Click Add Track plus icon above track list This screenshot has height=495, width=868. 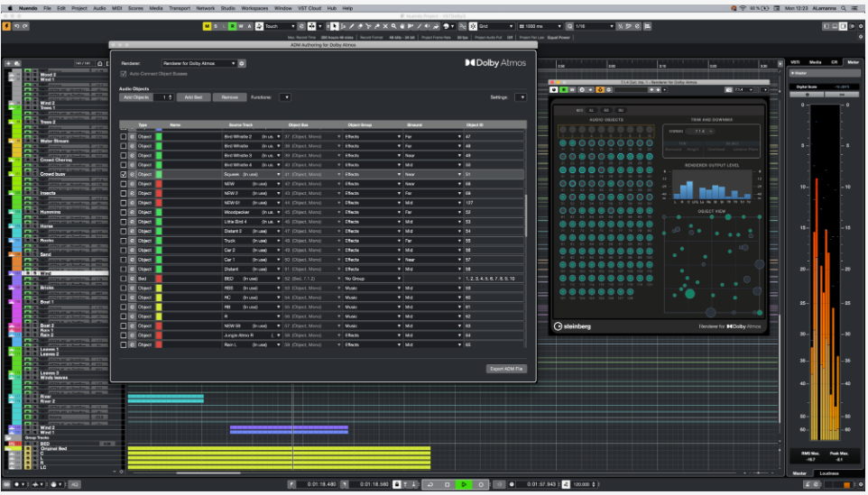[x=8, y=64]
